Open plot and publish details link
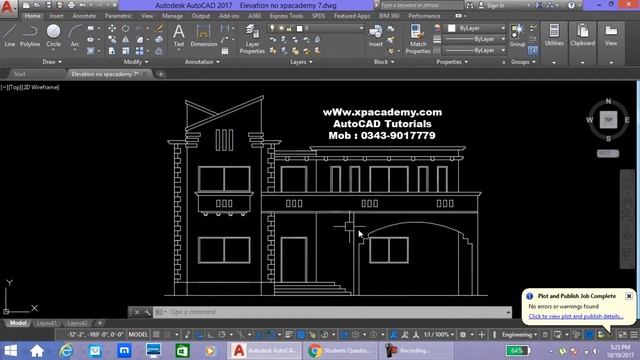640x360 pixels. 576,316
